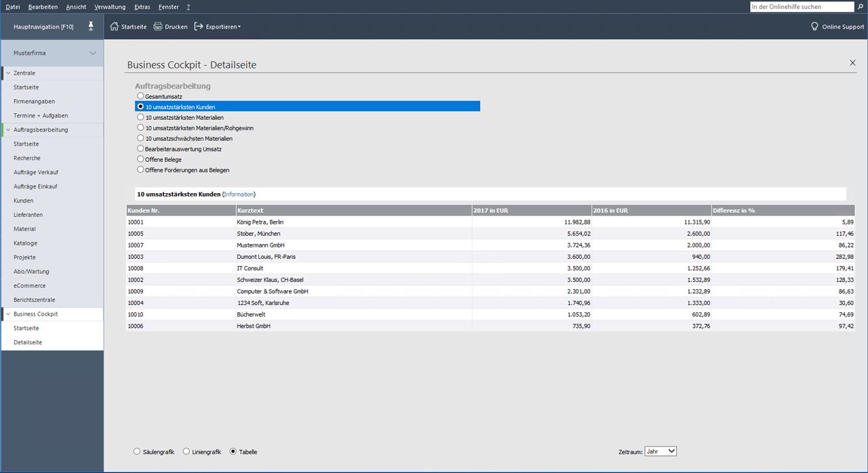Viewport: 868px width, 473px height.
Task: Open the Zeitraum dropdown set to Jahr
Action: (x=660, y=451)
